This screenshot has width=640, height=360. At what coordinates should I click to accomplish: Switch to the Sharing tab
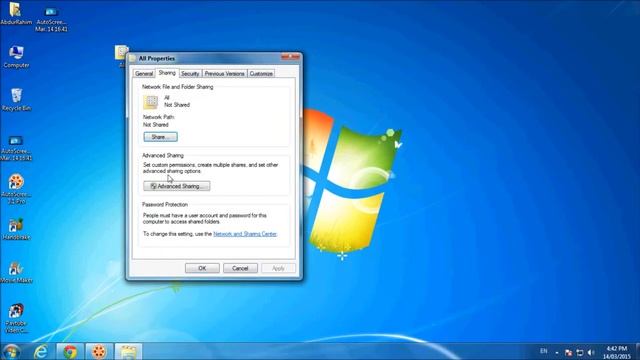(x=167, y=73)
